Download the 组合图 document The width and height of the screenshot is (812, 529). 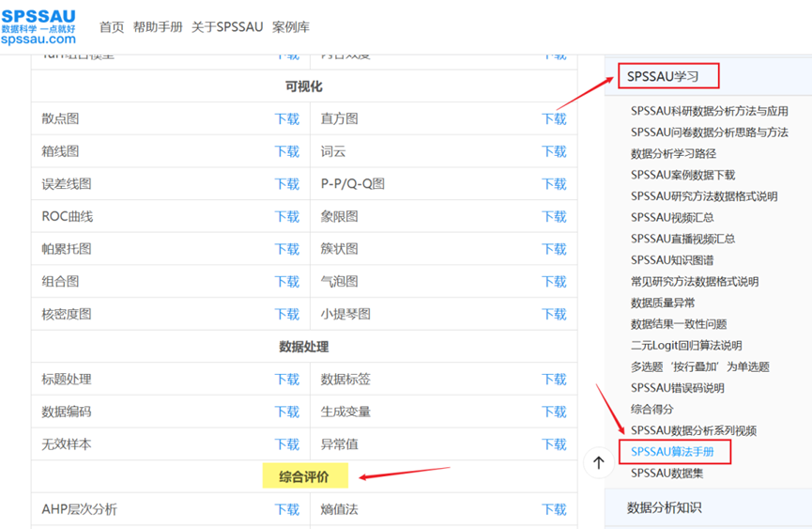[x=287, y=282]
